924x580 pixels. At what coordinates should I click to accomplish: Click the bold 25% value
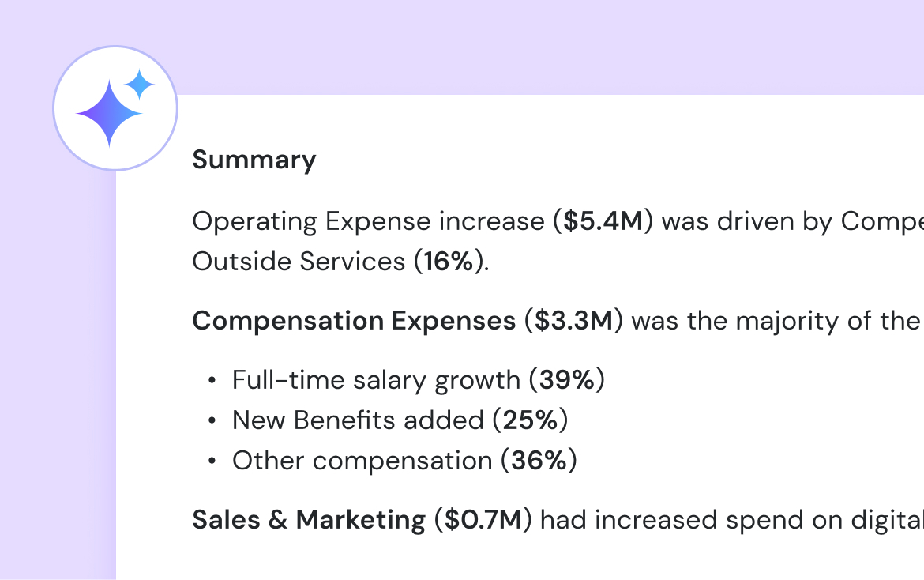(530, 420)
